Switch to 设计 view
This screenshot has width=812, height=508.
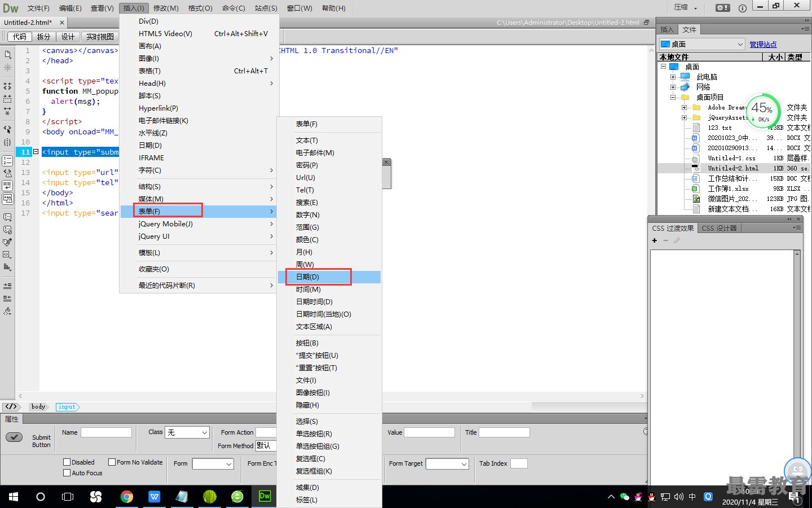pos(68,37)
